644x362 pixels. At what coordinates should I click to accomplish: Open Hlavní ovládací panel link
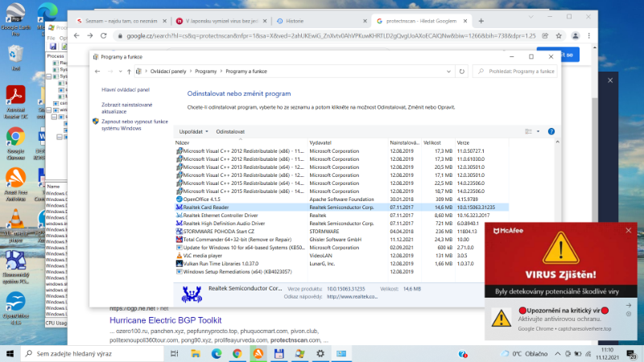pos(126,90)
